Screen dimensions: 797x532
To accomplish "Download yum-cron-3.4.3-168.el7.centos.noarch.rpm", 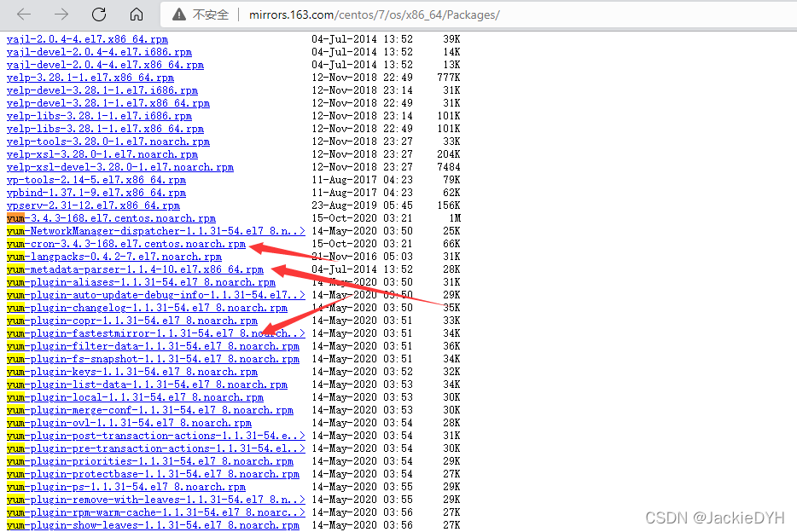I will tap(126, 244).
